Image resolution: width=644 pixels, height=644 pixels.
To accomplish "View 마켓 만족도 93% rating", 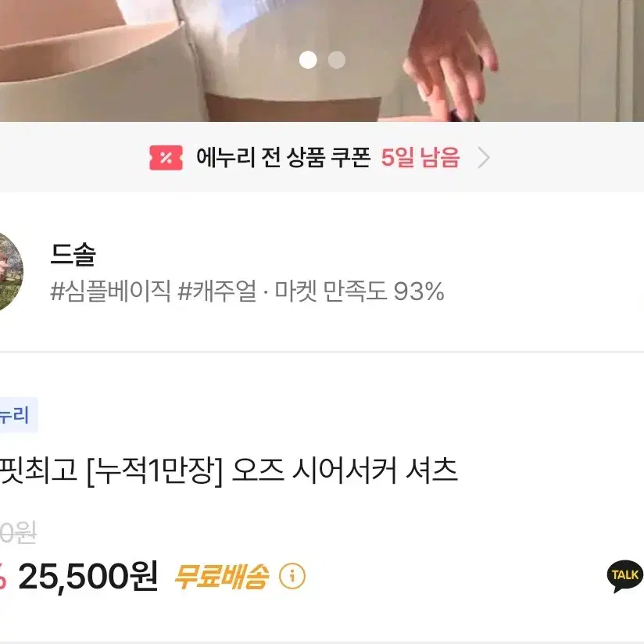I will click(x=360, y=292).
